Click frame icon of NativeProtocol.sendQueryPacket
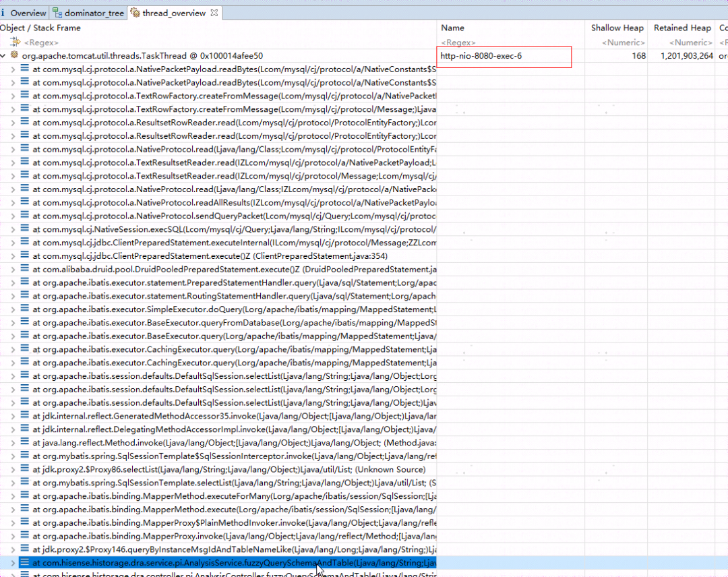Image resolution: width=728 pixels, height=577 pixels. [25, 216]
